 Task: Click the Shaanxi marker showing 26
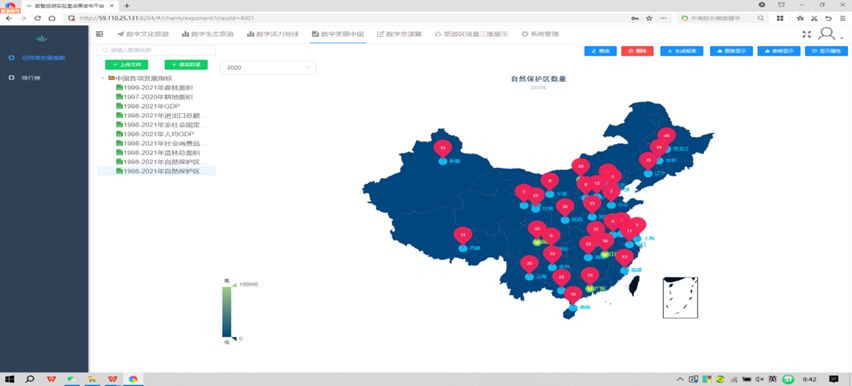[565, 207]
